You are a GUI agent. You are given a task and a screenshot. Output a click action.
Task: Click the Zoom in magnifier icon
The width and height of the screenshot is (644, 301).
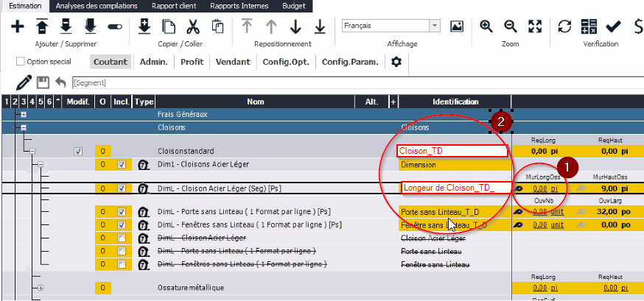pos(486,26)
